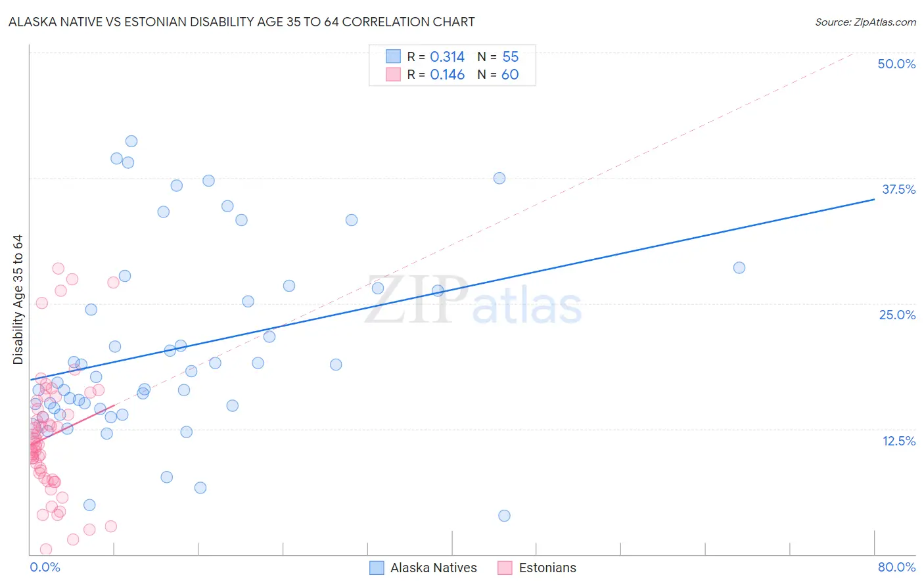Select the Alaska Natives legend label
The image size is (924, 586).
434,568
